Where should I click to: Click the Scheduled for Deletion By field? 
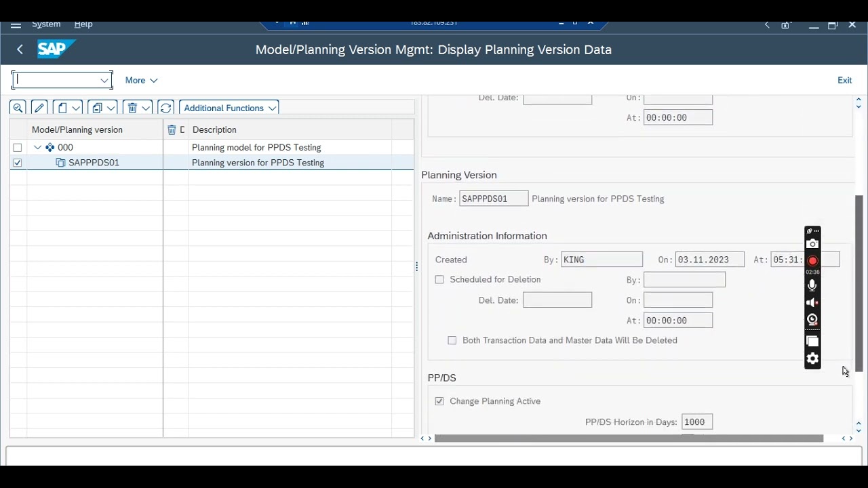[684, 279]
